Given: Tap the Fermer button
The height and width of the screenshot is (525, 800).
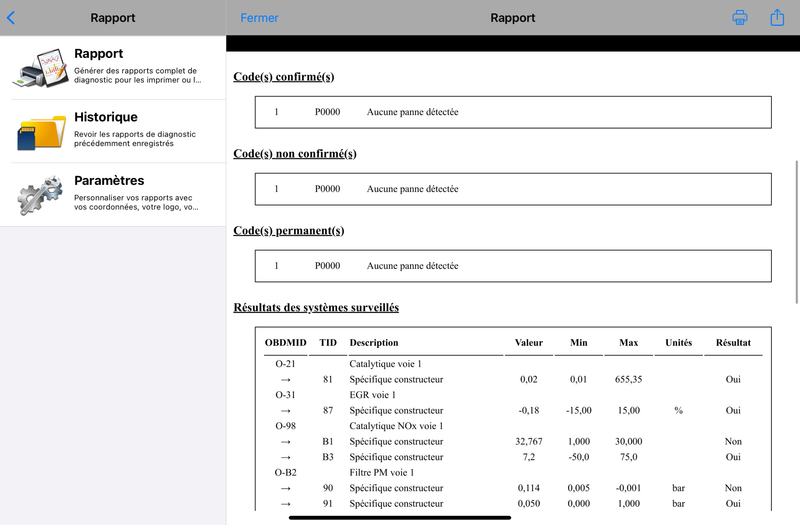Looking at the screenshot, I should 259,18.
